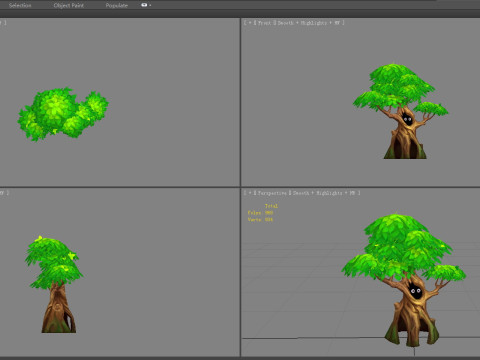Open the Object Paint ribbon tab
Viewport: 480px width, 360px height.
click(x=69, y=5)
